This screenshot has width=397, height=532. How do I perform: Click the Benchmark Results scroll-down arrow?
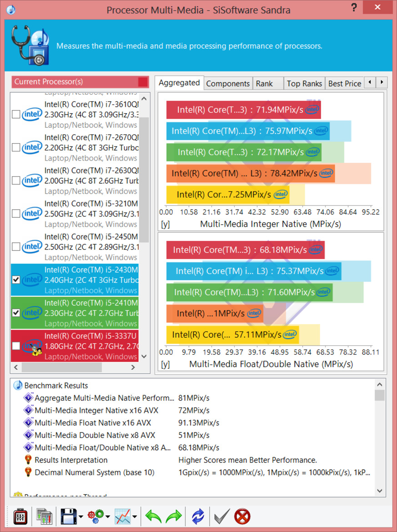tap(380, 491)
